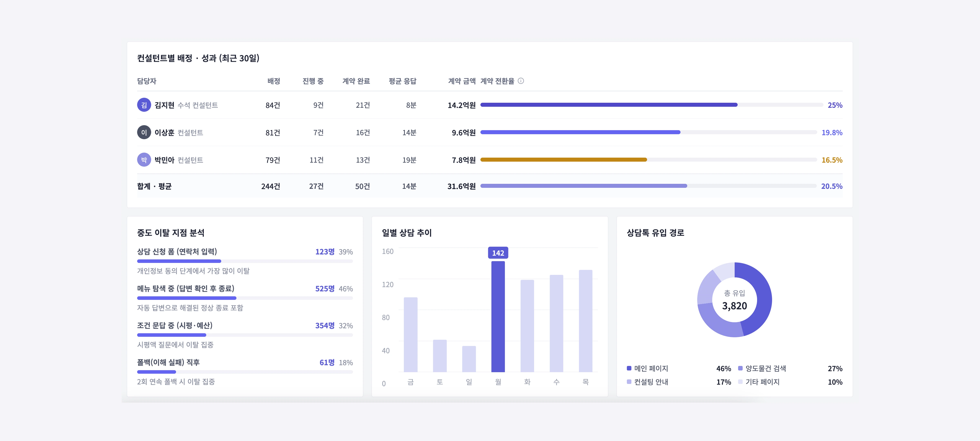The width and height of the screenshot is (980, 441).
Task: Click 박민아's light purple avatar icon
Action: coord(144,160)
